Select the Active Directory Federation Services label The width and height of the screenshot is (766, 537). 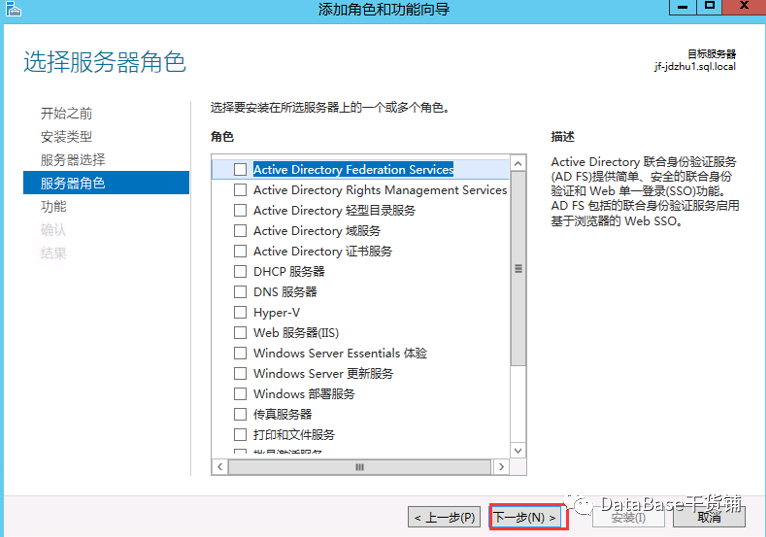tap(353, 170)
